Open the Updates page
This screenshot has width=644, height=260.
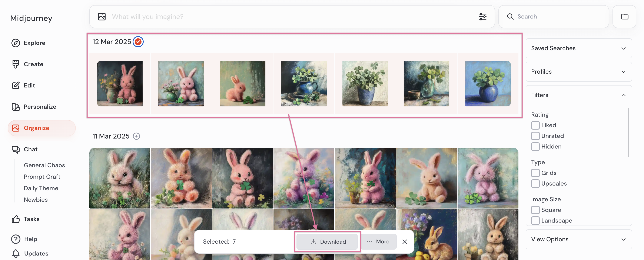pos(36,253)
